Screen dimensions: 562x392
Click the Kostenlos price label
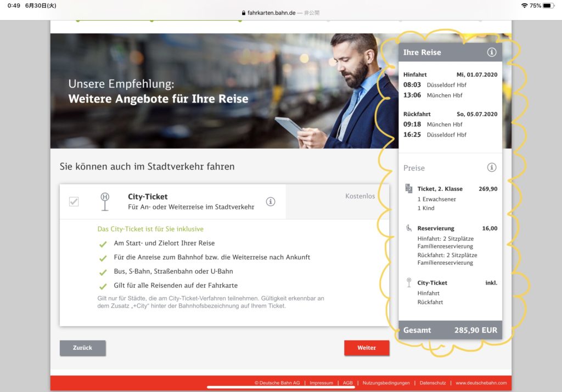[360, 196]
